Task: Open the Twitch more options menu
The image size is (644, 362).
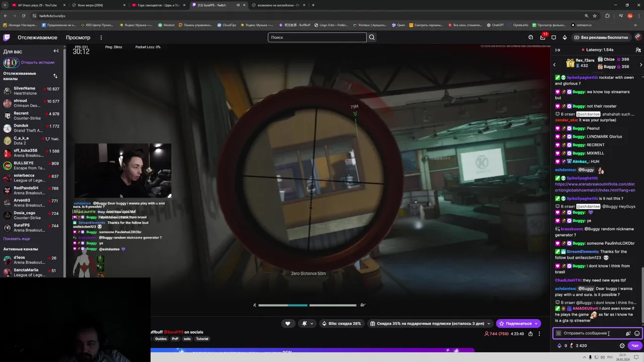Action: point(101,37)
